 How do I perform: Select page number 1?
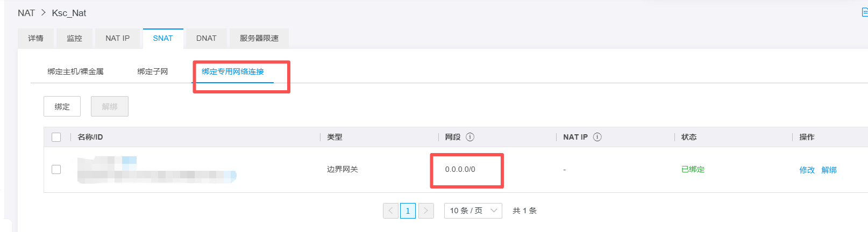408,211
